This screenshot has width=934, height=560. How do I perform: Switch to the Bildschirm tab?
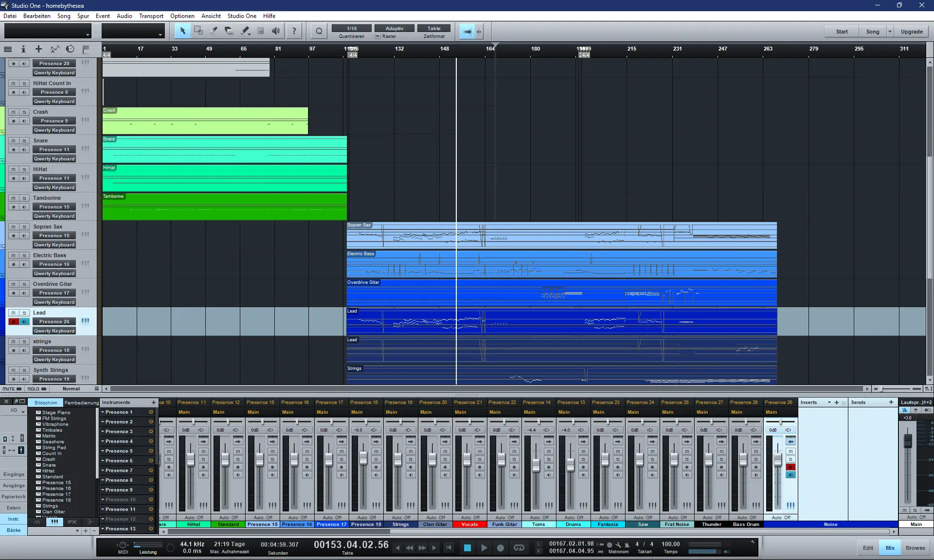click(x=46, y=402)
